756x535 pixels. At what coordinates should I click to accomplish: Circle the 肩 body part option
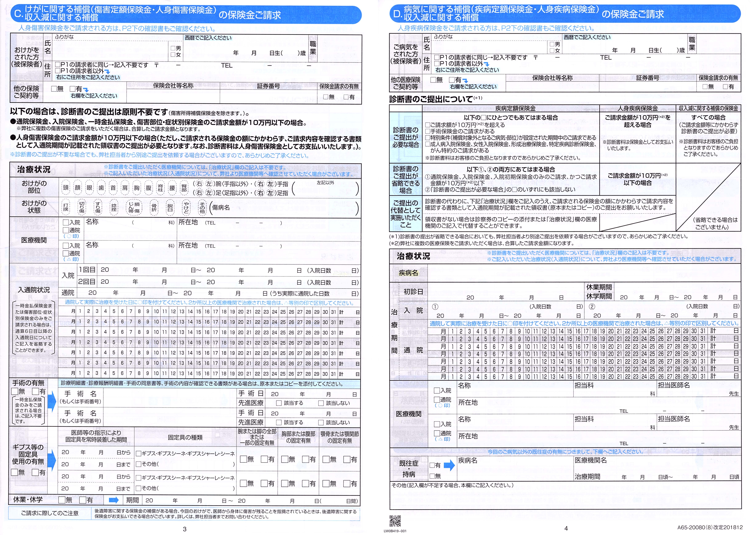click(x=125, y=188)
